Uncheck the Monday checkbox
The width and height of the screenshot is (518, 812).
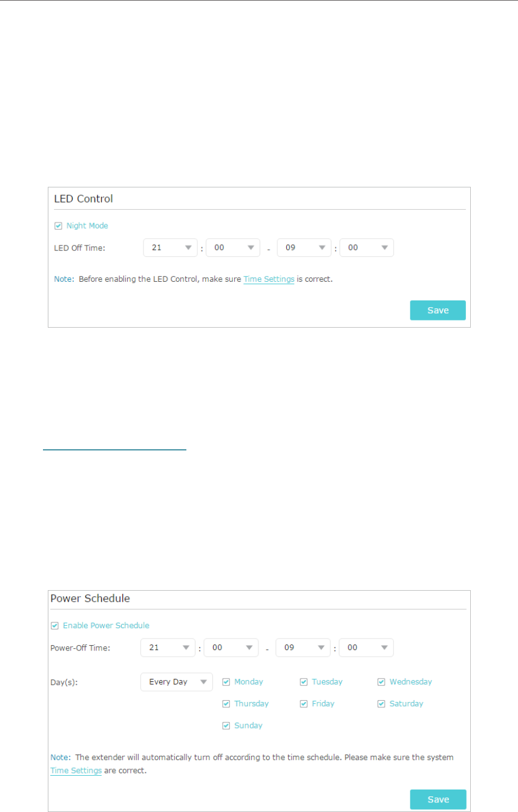click(226, 681)
